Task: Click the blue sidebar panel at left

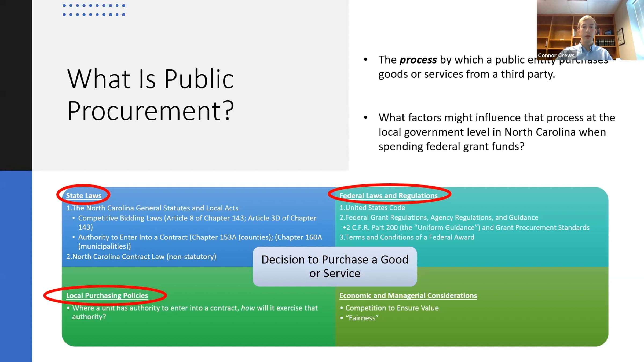Action: coord(16,265)
